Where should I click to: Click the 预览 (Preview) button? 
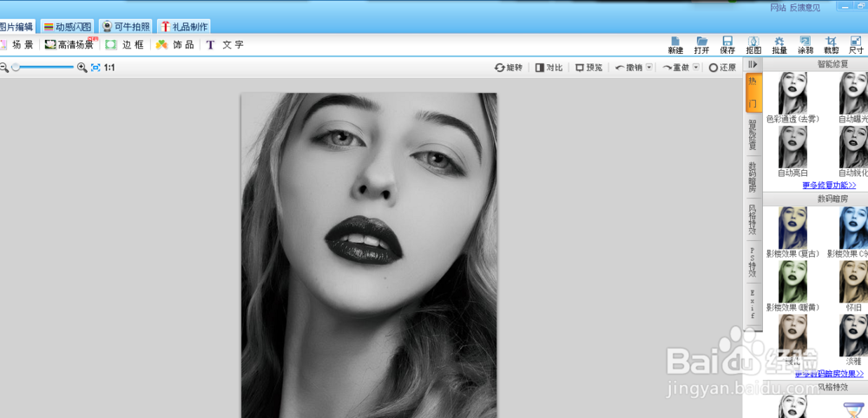589,68
